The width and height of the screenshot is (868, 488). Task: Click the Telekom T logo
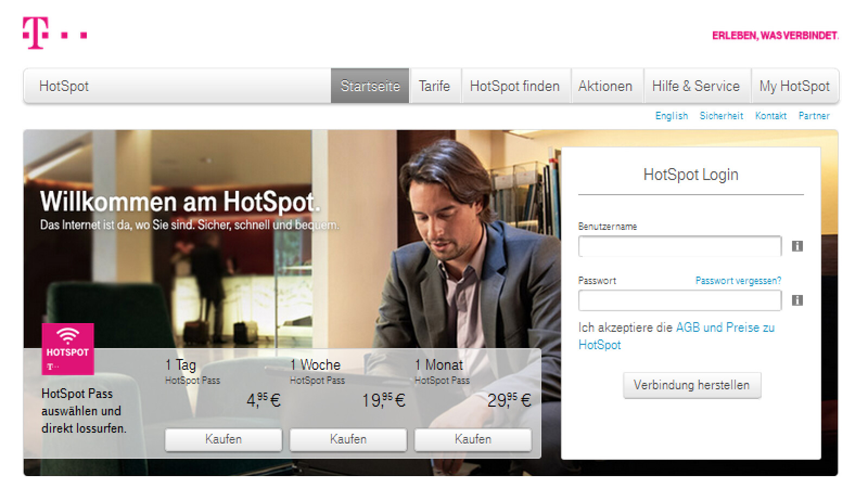[55, 33]
